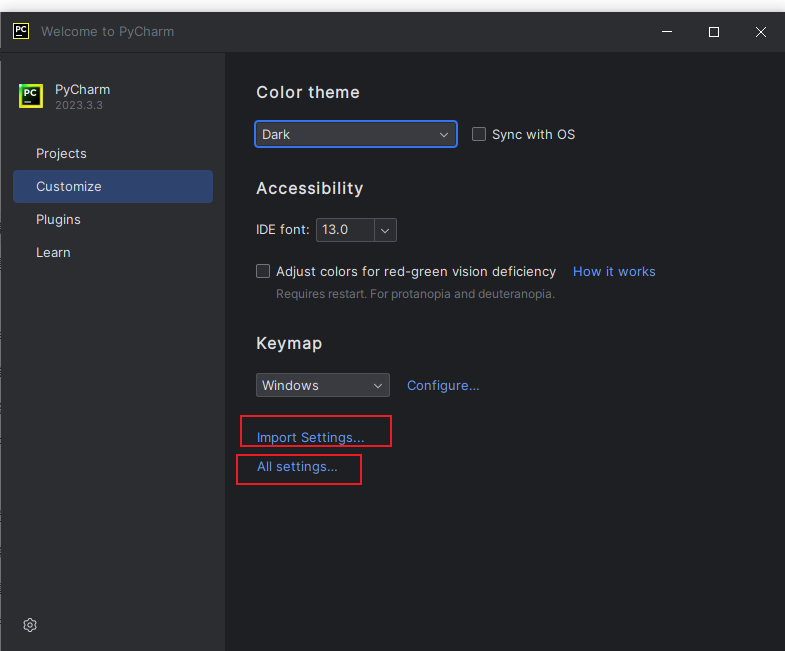
Task: Expand the IDE font size arrow
Action: tap(385, 230)
